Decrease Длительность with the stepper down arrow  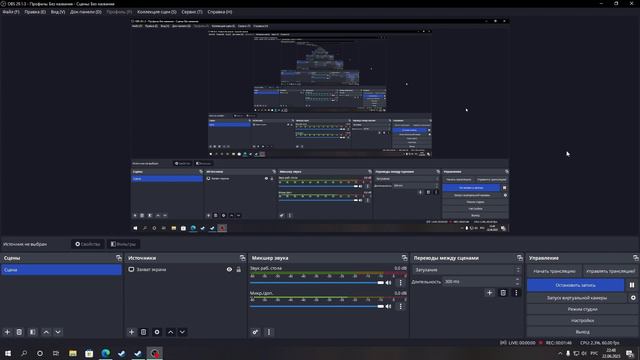pos(518,284)
